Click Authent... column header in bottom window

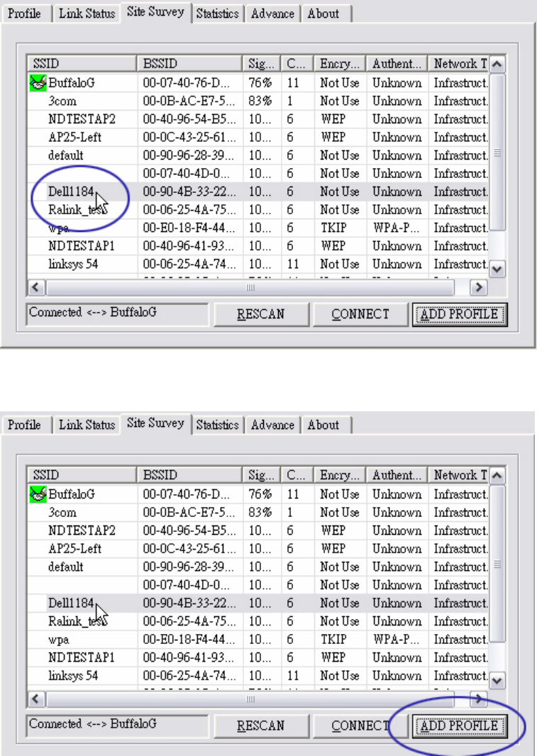click(397, 475)
